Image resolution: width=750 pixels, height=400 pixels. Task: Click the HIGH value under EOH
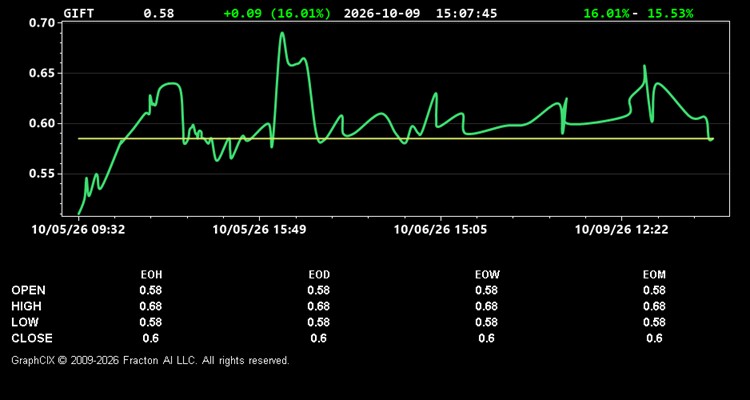click(151, 306)
